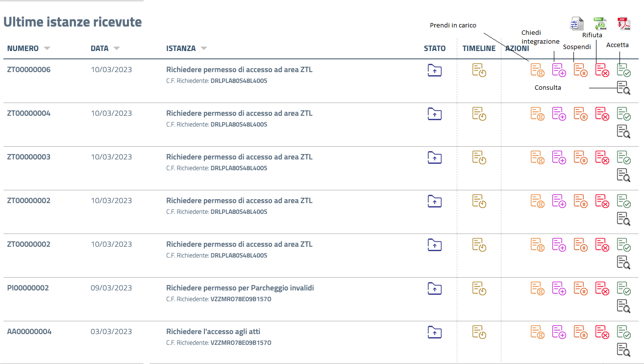Suspend instance ZT00000003

581,157
